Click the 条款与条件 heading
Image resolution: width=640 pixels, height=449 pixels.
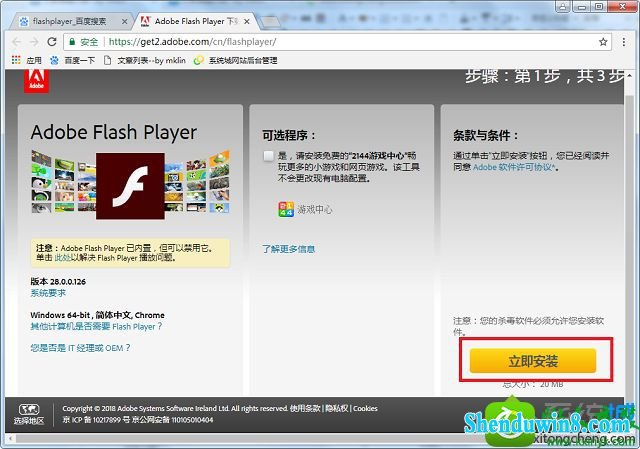[486, 135]
